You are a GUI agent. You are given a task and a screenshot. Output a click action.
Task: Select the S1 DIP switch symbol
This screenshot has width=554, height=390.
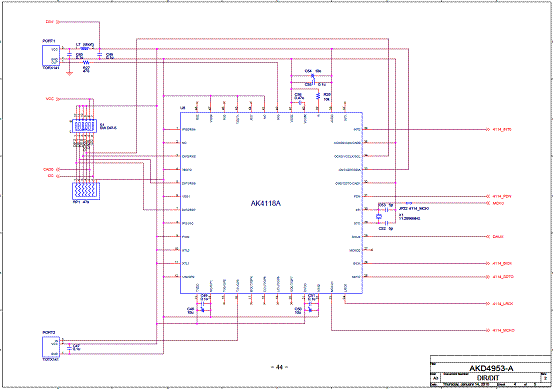[x=84, y=126]
